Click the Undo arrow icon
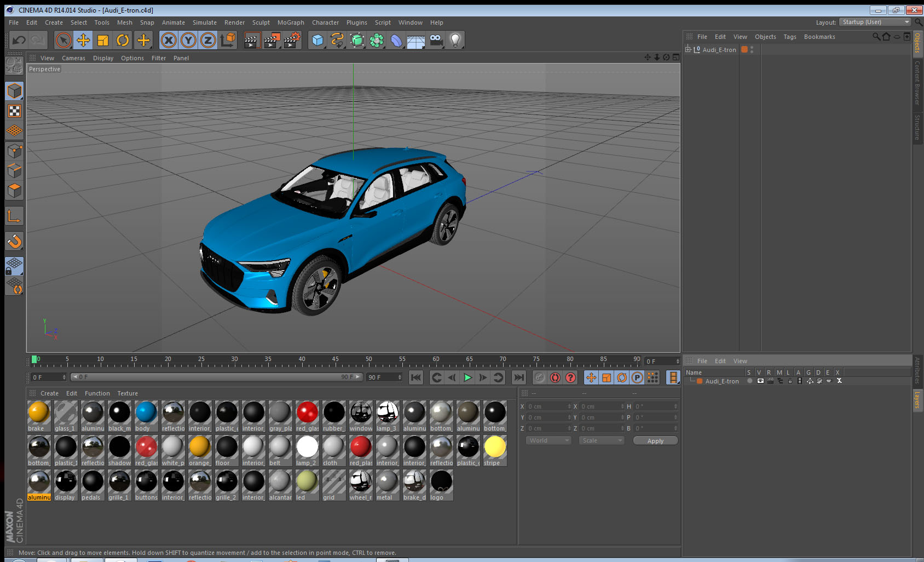This screenshot has width=924, height=562. tap(19, 40)
